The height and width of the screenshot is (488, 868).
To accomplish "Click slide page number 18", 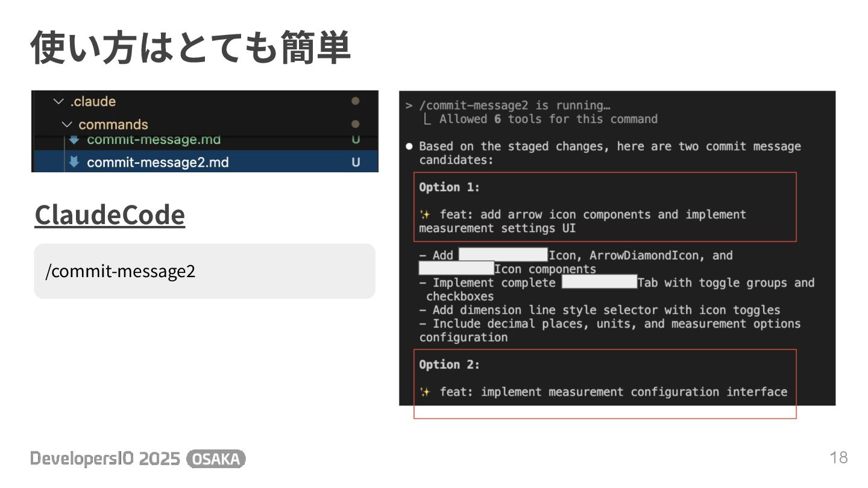I will pyautogui.click(x=838, y=458).
